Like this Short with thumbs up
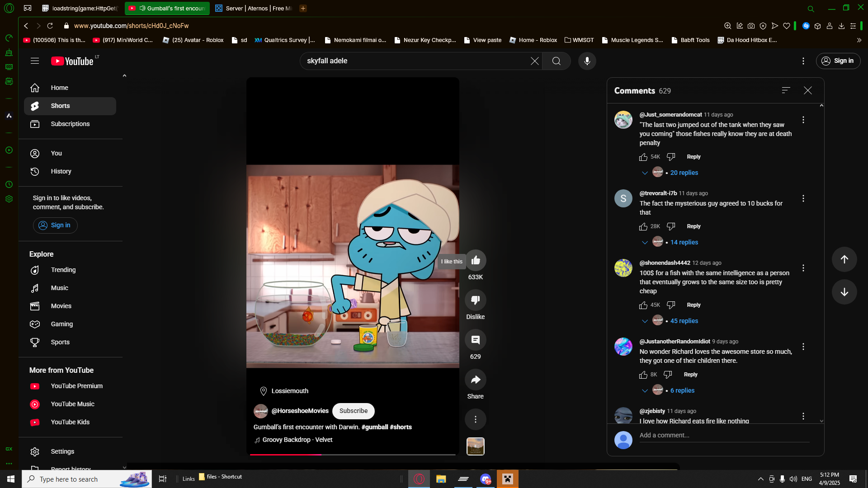Viewport: 868px width, 488px height. (x=475, y=260)
